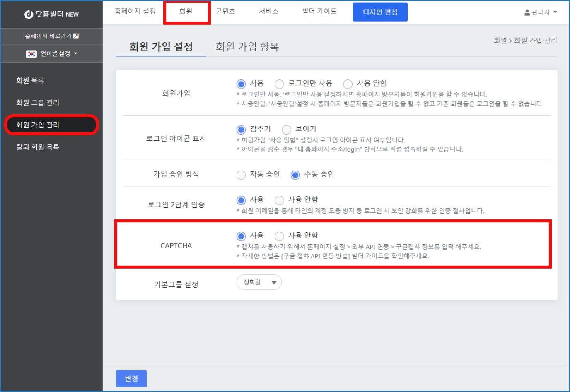Set CAPTCHA to 사용 안함
The width and height of the screenshot is (570, 392).
click(x=280, y=236)
